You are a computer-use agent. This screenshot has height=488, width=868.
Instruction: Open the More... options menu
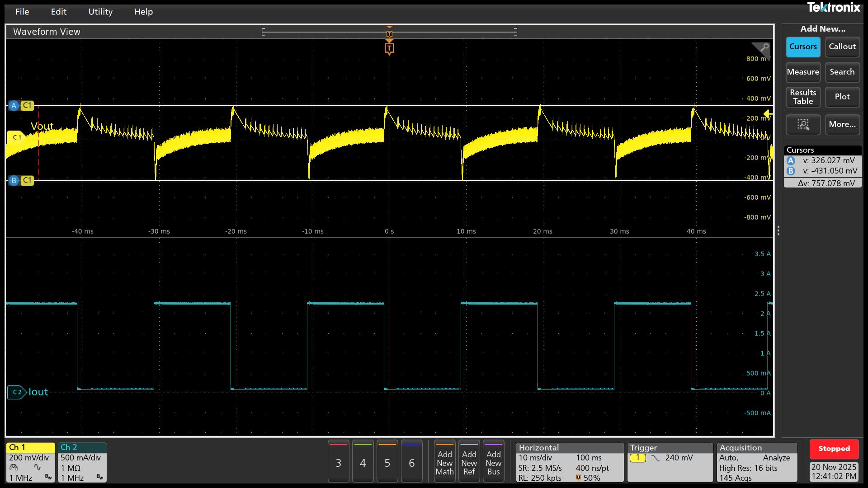pyautogui.click(x=842, y=124)
